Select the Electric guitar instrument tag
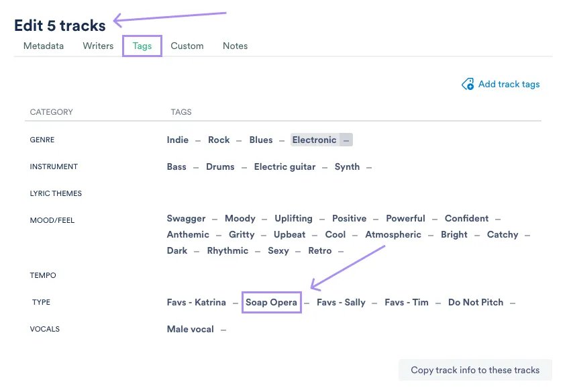The height and width of the screenshot is (392, 567). (x=285, y=166)
